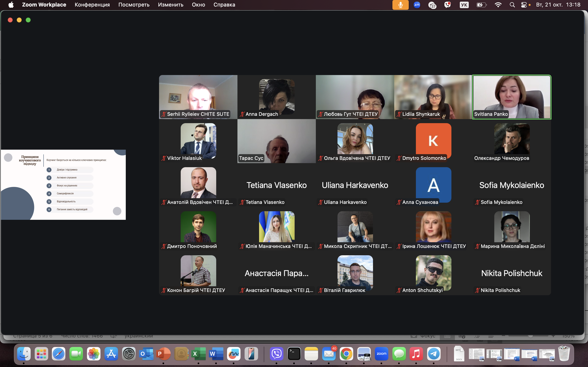
Task: Open Zoom app from the Dock
Action: [381, 354]
